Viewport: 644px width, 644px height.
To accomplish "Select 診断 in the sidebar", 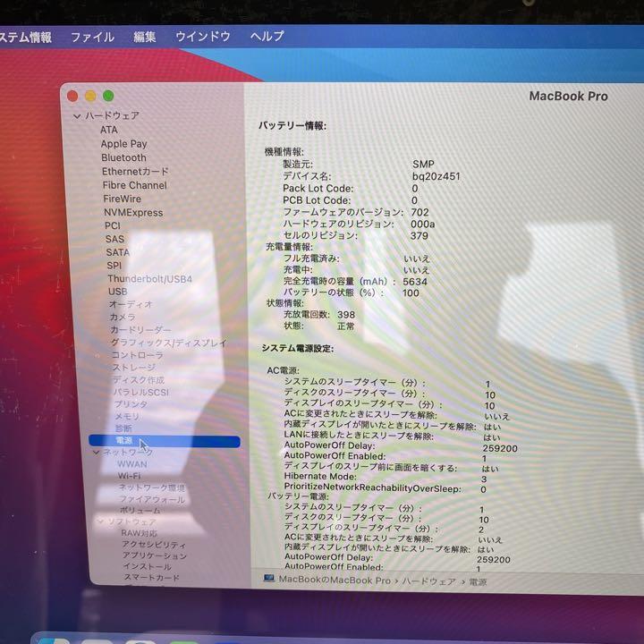I will point(123,428).
